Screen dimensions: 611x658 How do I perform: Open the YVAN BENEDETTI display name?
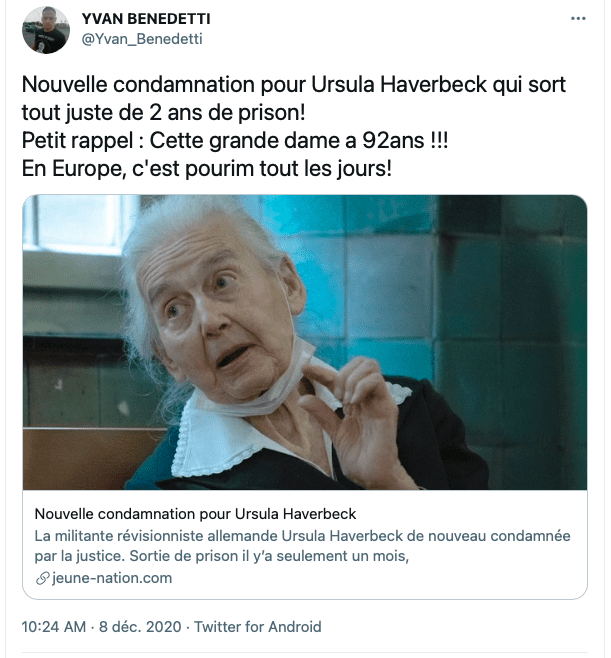(x=146, y=19)
